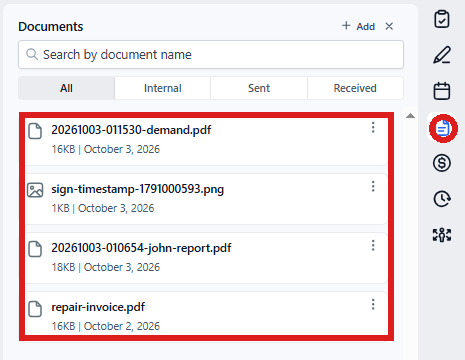Screen dimensions: 465x360
Task: Focus the Search by document name field
Action: coord(211,55)
